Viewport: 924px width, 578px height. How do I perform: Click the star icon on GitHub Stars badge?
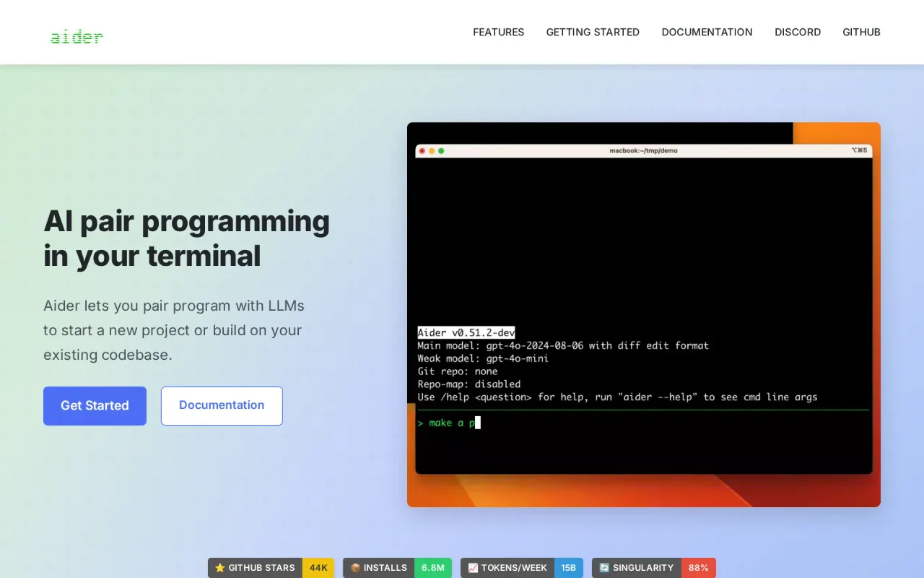click(220, 568)
